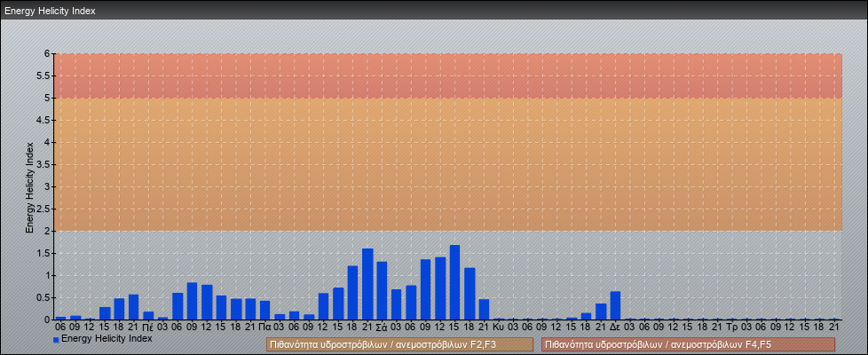Screen dimensions: 868x355
Task: Click the tallest bar at Saturday 15:00
Action: (454, 282)
